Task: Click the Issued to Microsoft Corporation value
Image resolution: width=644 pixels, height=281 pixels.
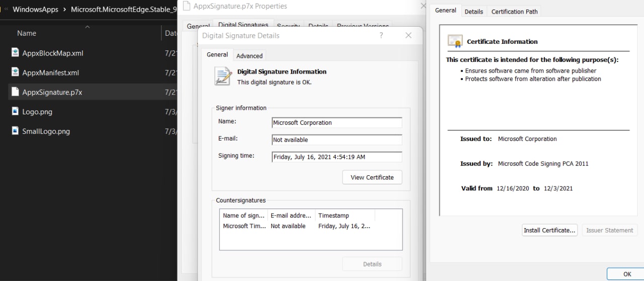Action: 527,138
